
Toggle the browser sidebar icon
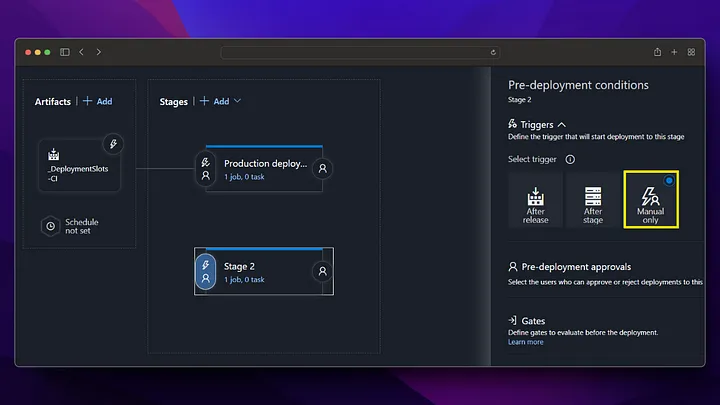tap(65, 52)
